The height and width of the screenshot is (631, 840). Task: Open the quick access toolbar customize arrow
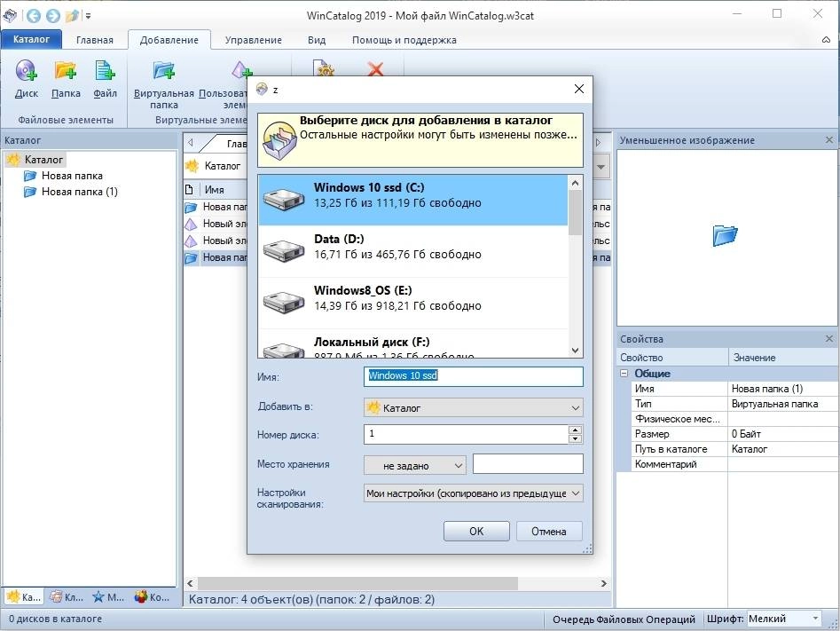pos(88,16)
